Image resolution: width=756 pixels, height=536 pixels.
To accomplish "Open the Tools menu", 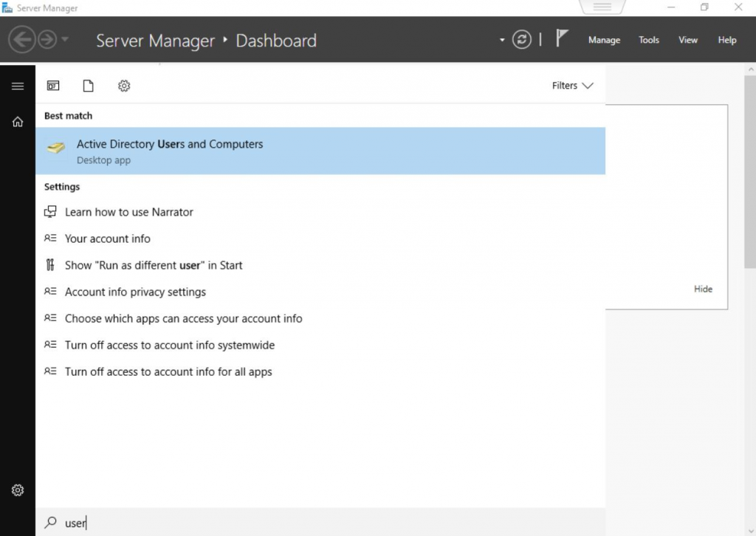I will [x=649, y=40].
